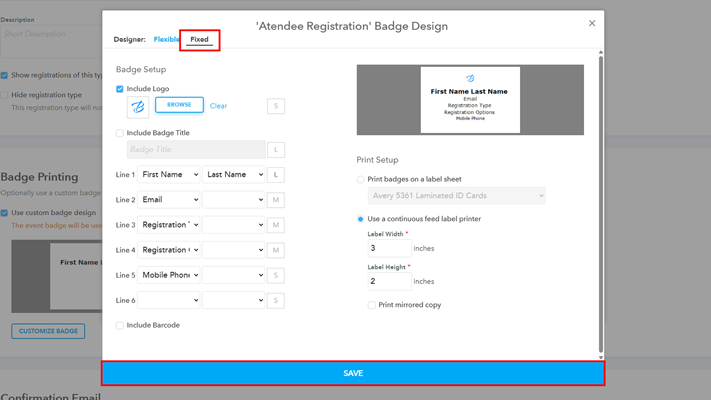Click the Label Width input field
This screenshot has height=400, width=711.
[x=389, y=248]
